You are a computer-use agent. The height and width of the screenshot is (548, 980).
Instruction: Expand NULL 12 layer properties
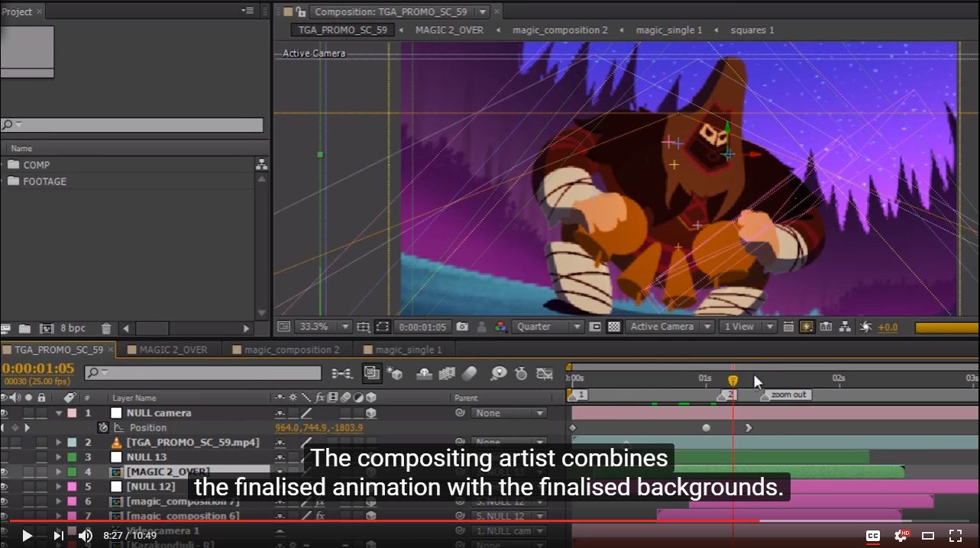(59, 486)
